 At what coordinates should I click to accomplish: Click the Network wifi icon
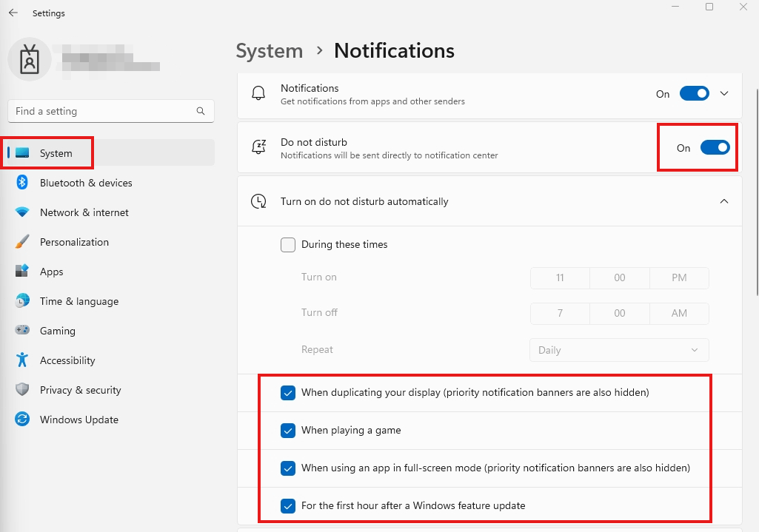(x=22, y=212)
